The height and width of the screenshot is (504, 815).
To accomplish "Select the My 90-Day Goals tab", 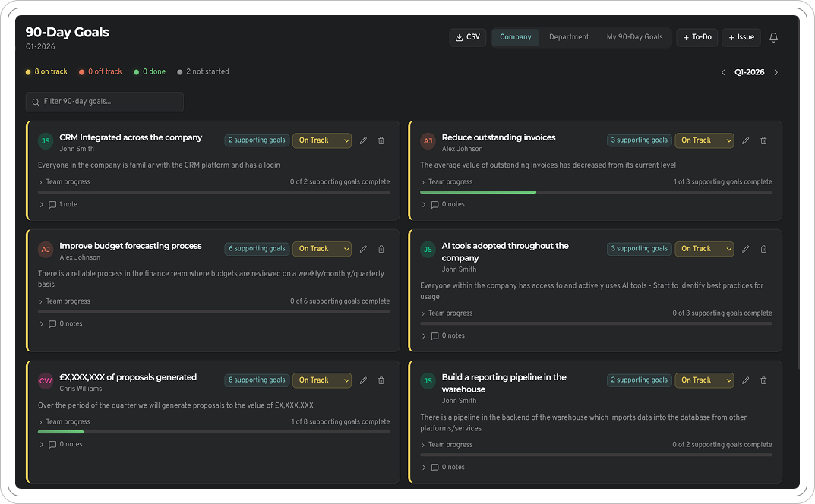I will pyautogui.click(x=635, y=36).
